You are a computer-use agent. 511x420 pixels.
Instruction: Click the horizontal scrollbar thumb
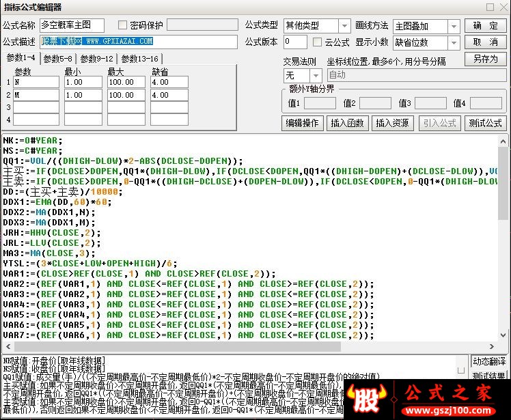pos(178,347)
